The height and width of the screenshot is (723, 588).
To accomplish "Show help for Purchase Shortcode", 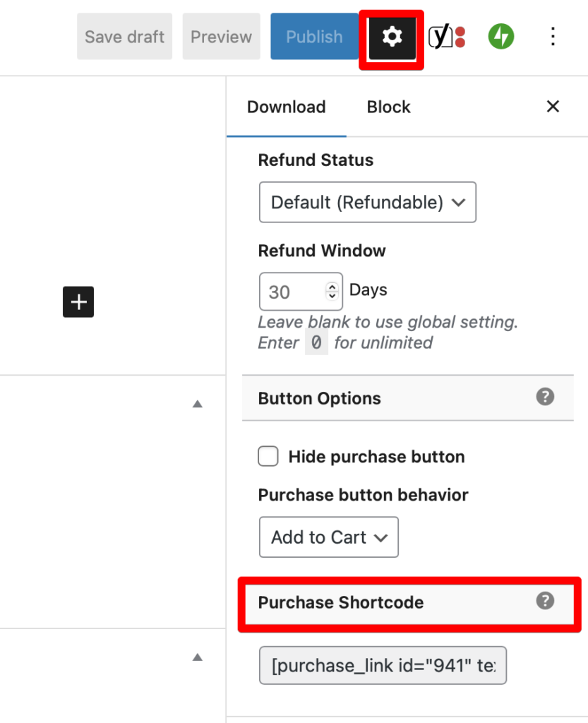I will pyautogui.click(x=545, y=601).
